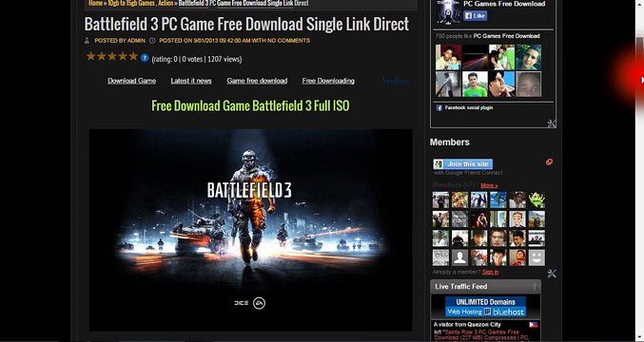Click the Sign in link
Image resolution: width=644 pixels, height=342 pixels.
point(491,272)
